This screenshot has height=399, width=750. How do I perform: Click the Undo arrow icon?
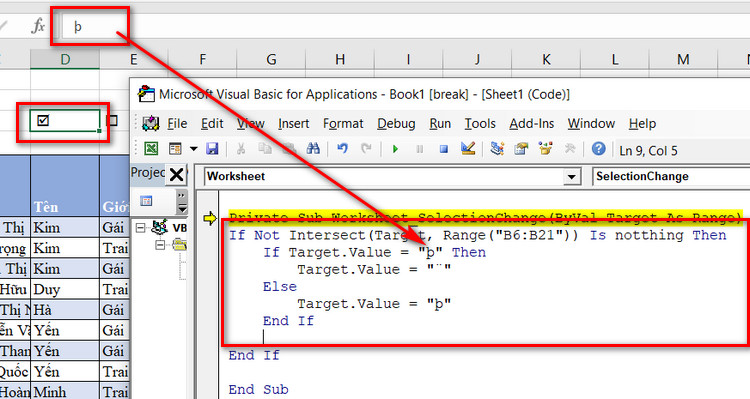342,149
